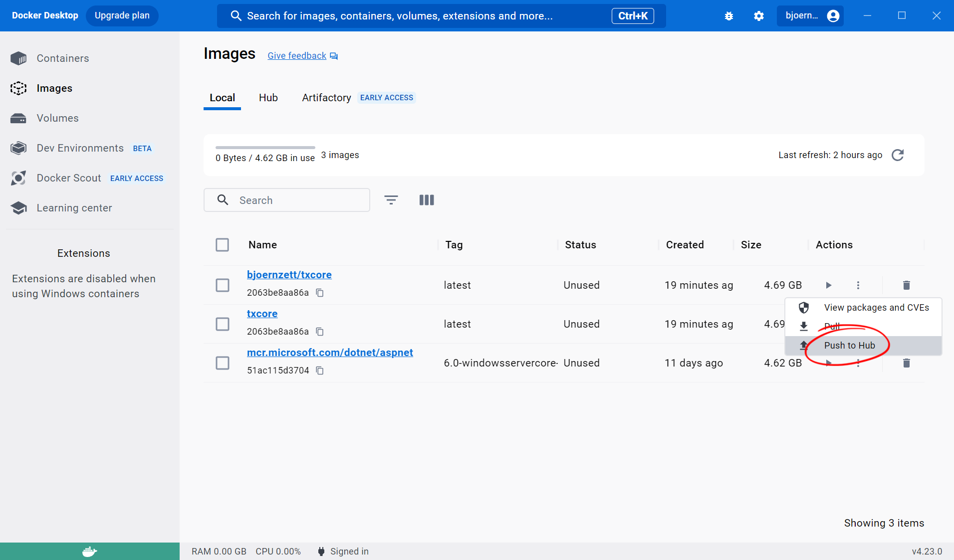Open Docker Scout in the sidebar
Viewport: 954px width, 560px height.
tap(87, 178)
